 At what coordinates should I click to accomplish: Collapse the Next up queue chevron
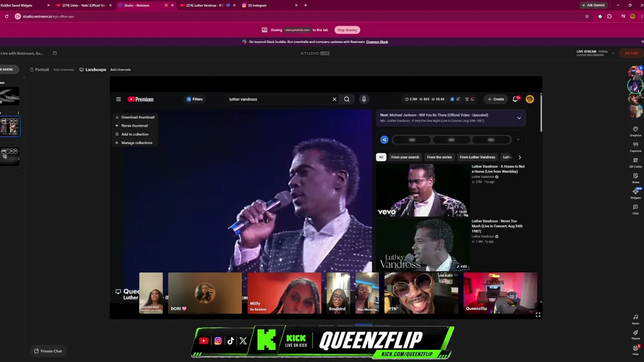pos(519,118)
